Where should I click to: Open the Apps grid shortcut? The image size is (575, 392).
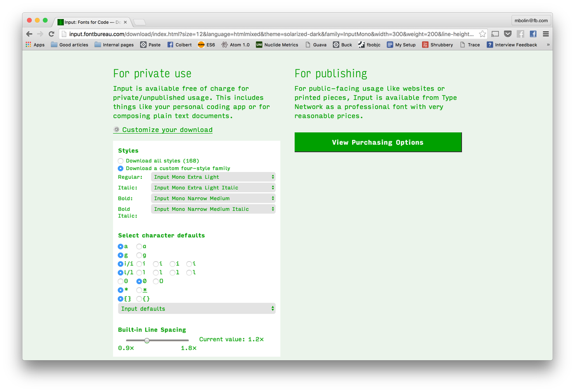pos(35,45)
